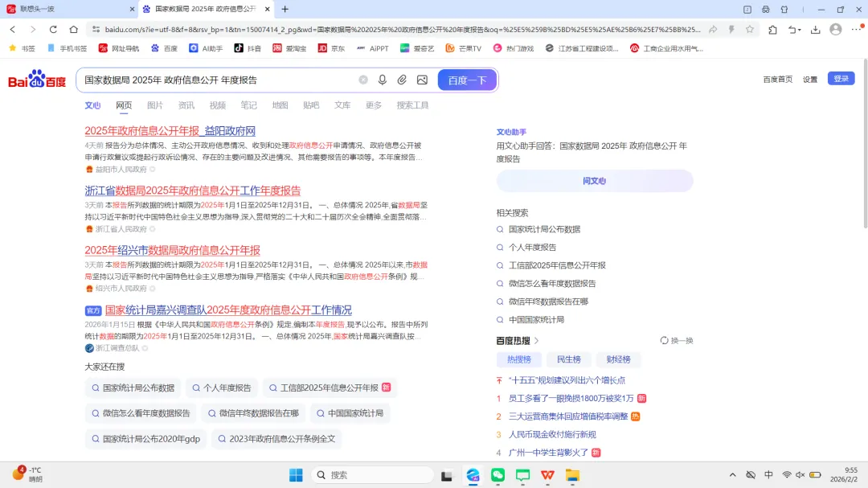
Task: Open 国家统计局嘉兴调查队 2025年度 result
Action: (228, 310)
